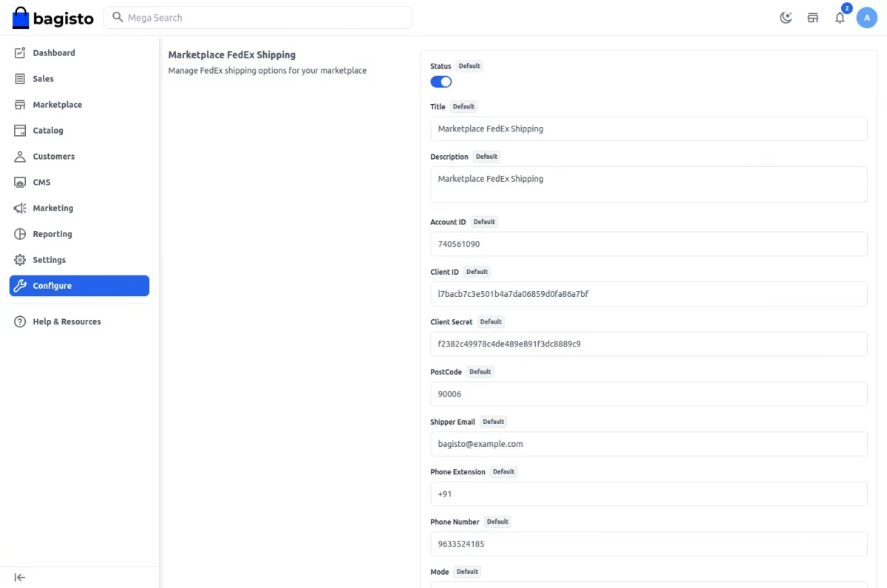Click the bagisto logo

[53, 18]
